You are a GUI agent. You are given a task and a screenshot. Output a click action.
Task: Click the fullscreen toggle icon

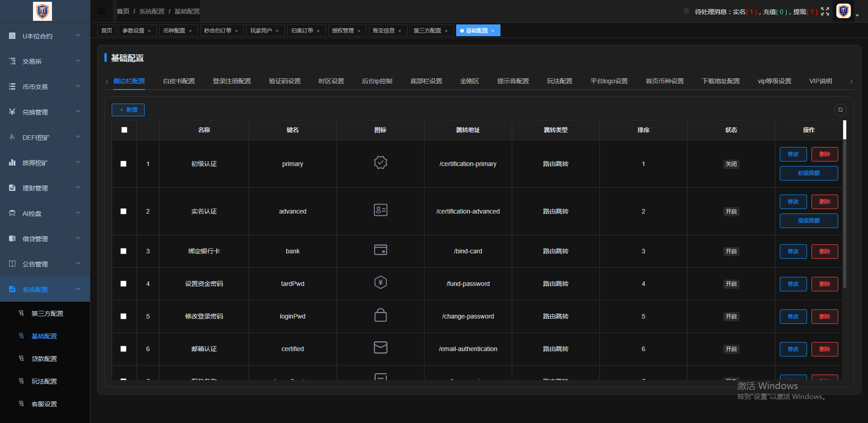tap(825, 11)
